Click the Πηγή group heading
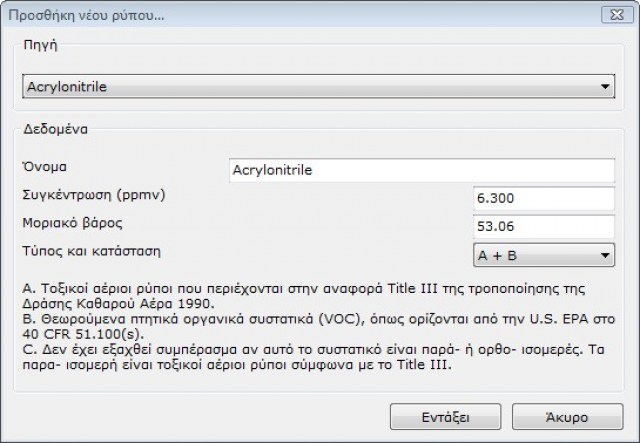The width and height of the screenshot is (640, 443). click(39, 46)
